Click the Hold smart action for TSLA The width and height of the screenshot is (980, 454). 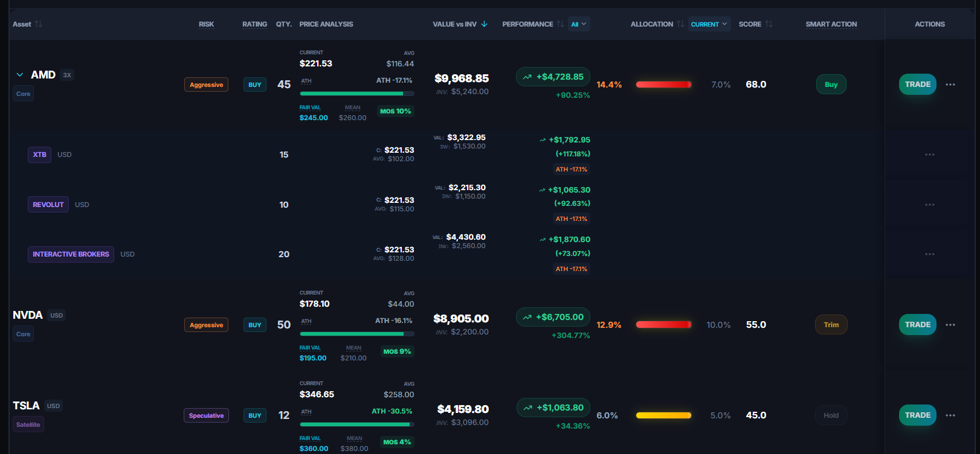(x=831, y=415)
